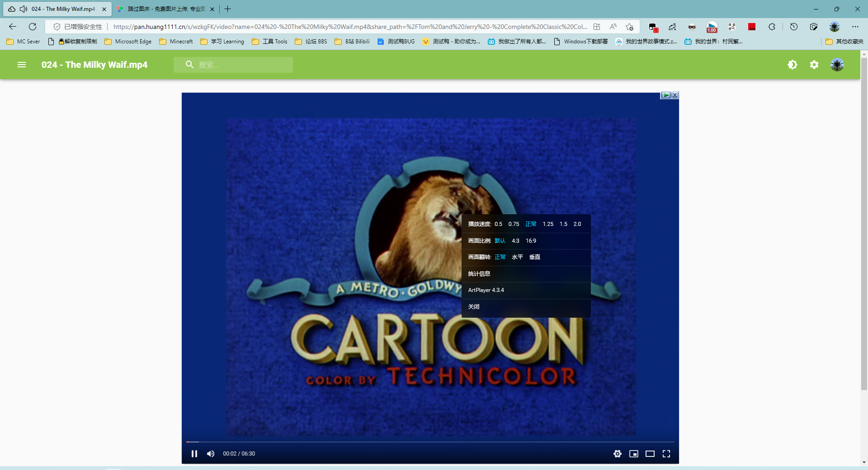Click the AdChoices triangle icon
The height and width of the screenshot is (470, 868).
click(x=666, y=95)
